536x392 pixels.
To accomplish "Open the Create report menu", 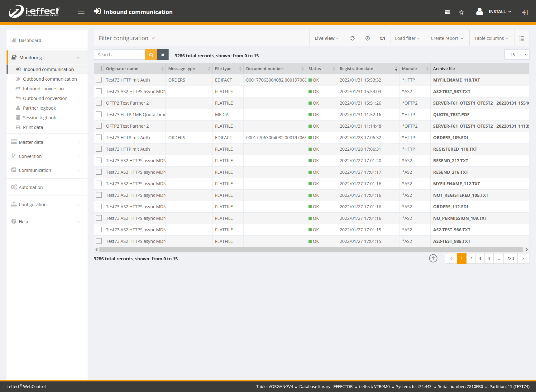I will (x=447, y=38).
